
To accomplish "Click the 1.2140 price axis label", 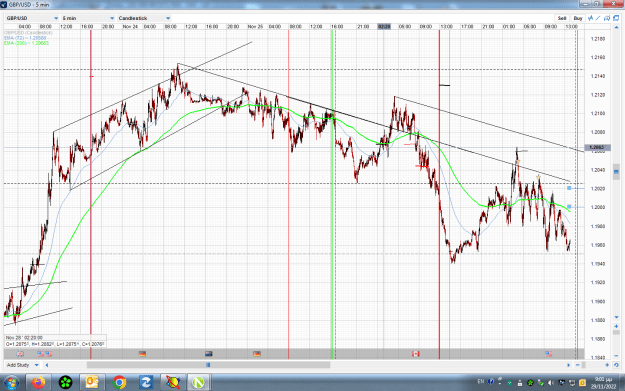I will (x=597, y=76).
